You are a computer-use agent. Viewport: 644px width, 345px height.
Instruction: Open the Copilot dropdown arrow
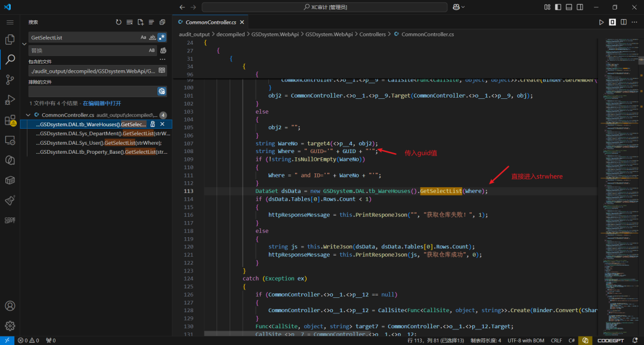(463, 7)
